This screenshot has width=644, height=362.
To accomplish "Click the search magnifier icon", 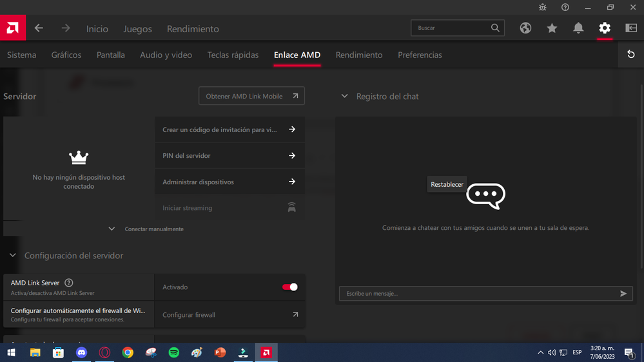I will 495,28.
